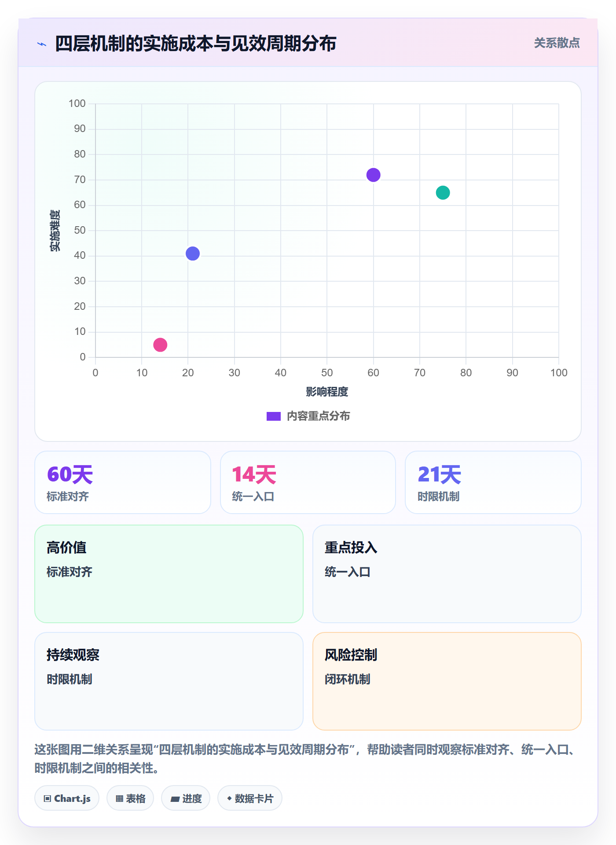Open the 60天 标准对齐 stat card
The image size is (616, 845).
coord(123,482)
